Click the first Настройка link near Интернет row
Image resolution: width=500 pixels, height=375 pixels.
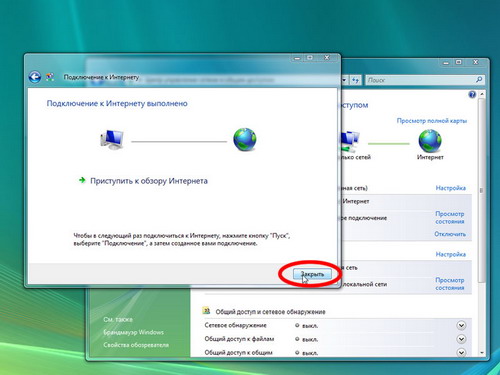click(x=451, y=188)
